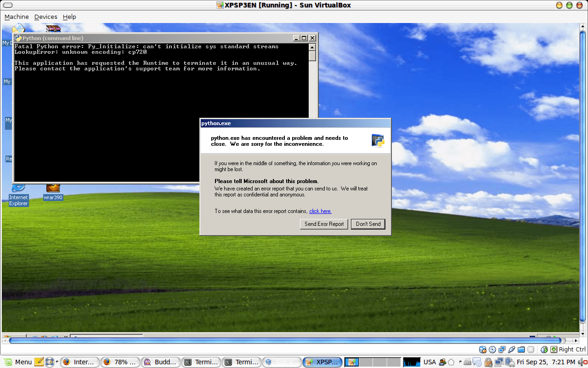This screenshot has height=368, width=588.
Task: Open the VirtualBox Help menu
Action: coord(69,17)
